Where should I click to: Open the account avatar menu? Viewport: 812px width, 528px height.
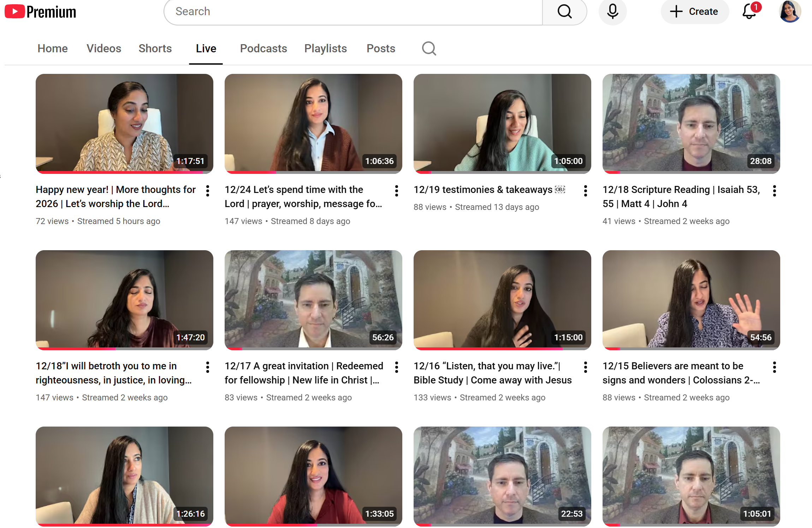coord(789,12)
